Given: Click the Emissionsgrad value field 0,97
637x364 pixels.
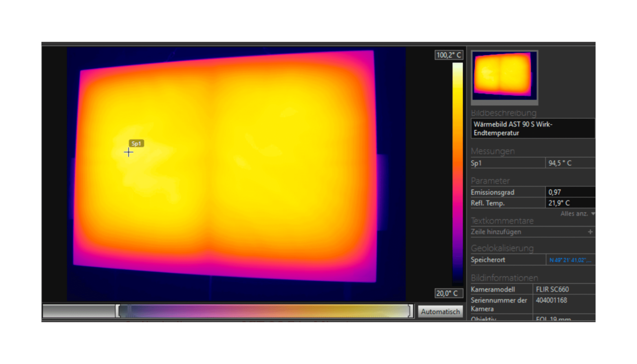Looking at the screenshot, I should 570,192.
